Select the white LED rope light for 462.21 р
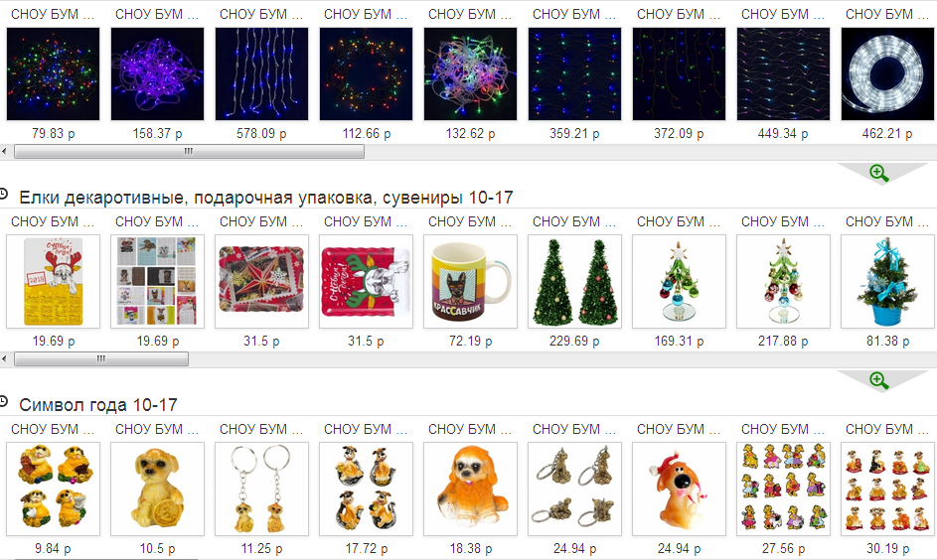Screen dimensions: 937x560 tap(887, 74)
